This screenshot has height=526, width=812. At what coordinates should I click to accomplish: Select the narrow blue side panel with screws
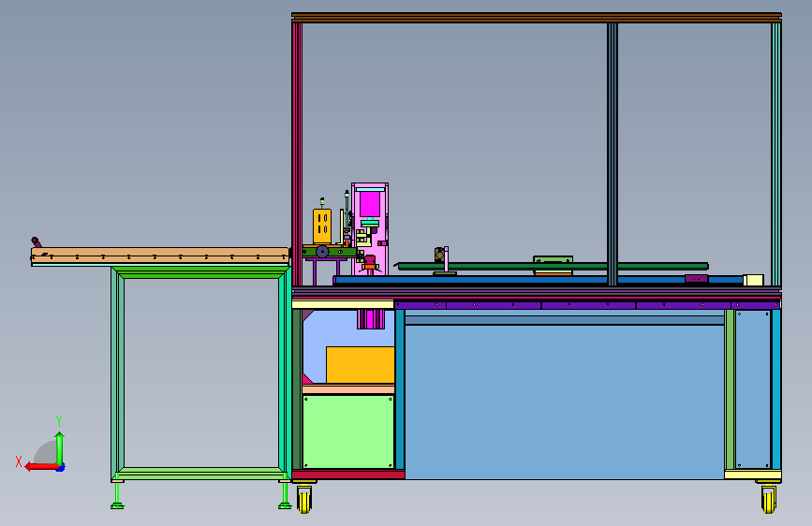coord(753,389)
